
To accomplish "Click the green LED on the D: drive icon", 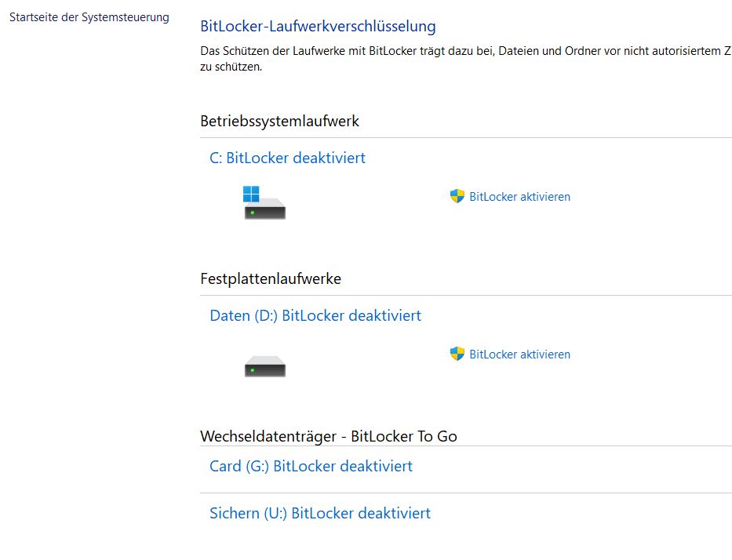I will click(x=253, y=369).
